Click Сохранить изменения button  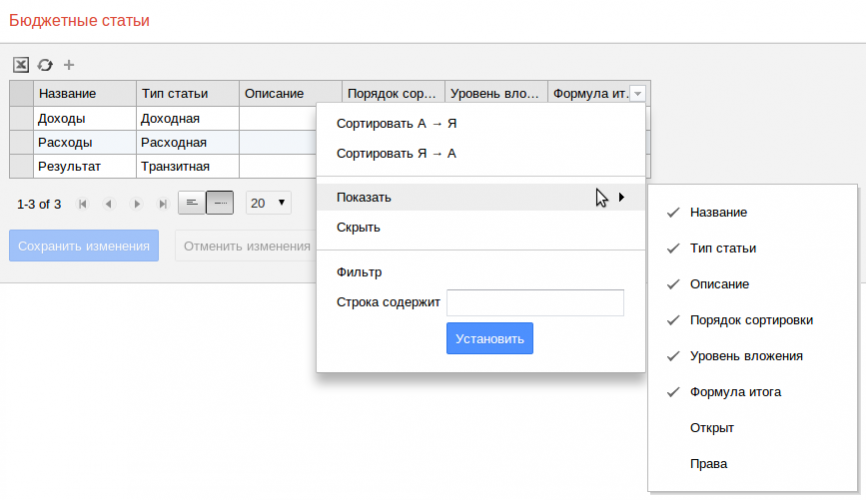pos(84,246)
